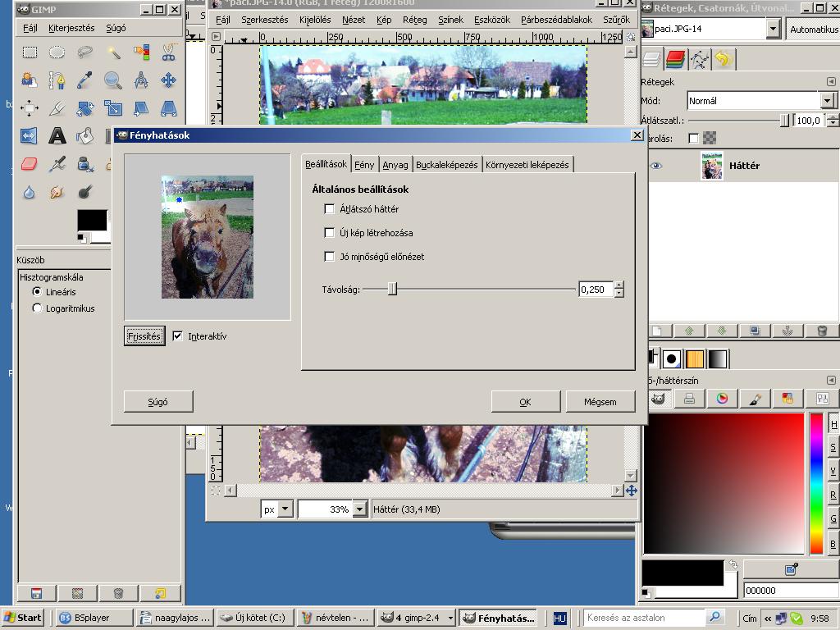This screenshot has height=630, width=840.
Task: Expand the gimp-2.4 taskbar group arrow
Action: [450, 618]
